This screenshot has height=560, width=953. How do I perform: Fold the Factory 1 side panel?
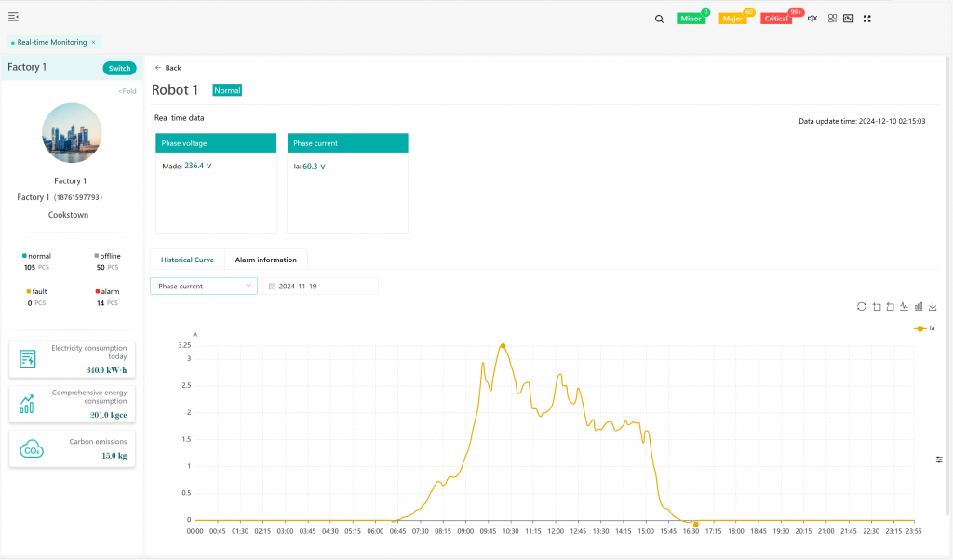pyautogui.click(x=127, y=91)
